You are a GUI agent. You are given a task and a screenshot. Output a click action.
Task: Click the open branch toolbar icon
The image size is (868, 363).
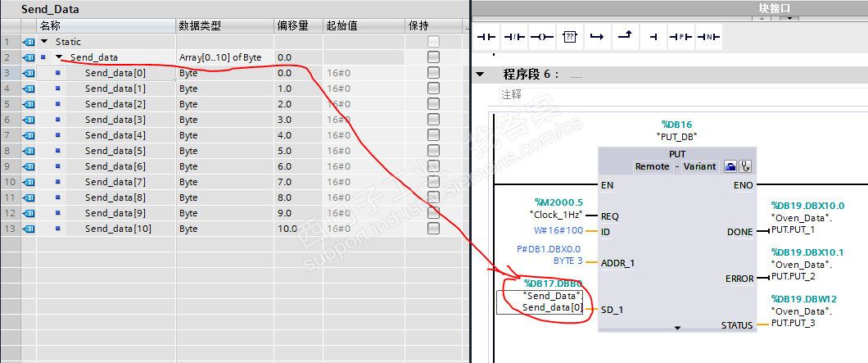coord(597,37)
